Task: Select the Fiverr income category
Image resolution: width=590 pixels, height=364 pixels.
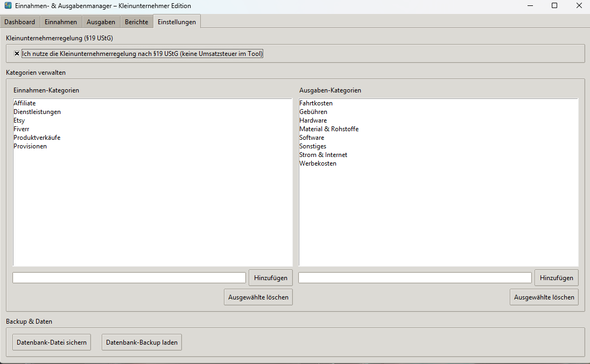Action: coord(22,129)
